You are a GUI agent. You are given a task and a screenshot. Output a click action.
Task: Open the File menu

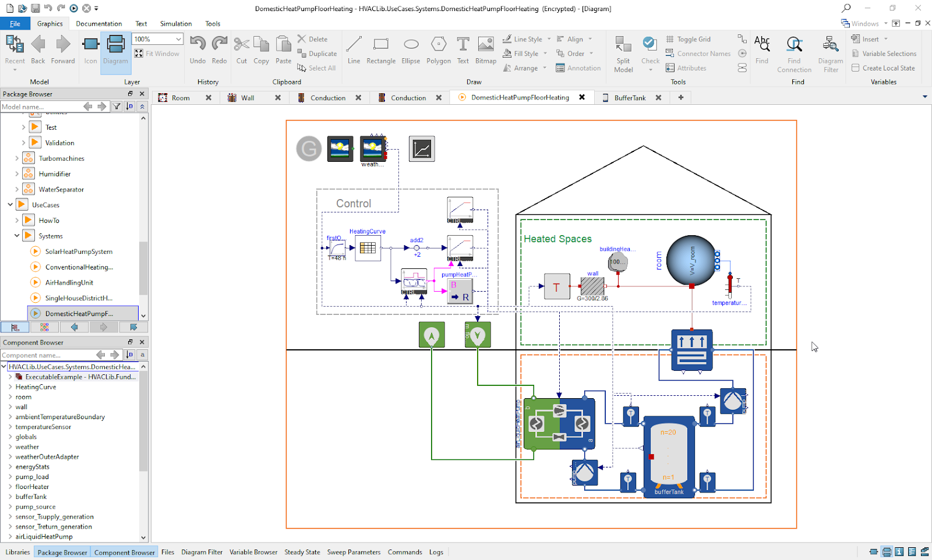(16, 24)
